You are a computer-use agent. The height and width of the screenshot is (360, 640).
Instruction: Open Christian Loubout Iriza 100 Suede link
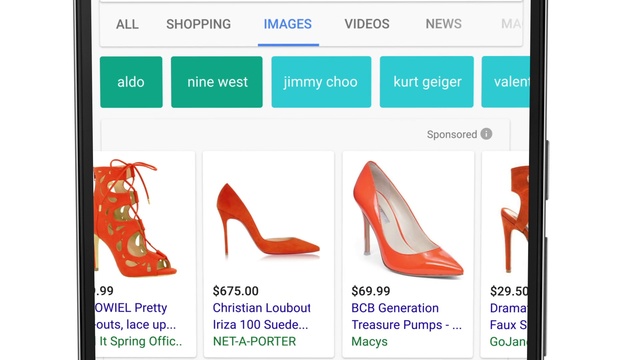coord(262,316)
